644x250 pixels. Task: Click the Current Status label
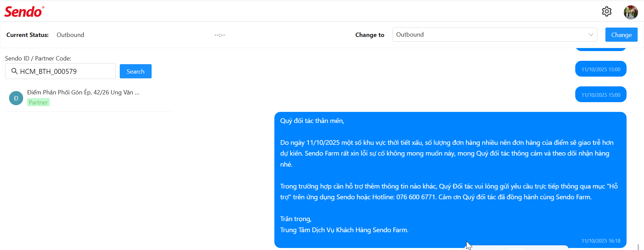click(x=28, y=35)
